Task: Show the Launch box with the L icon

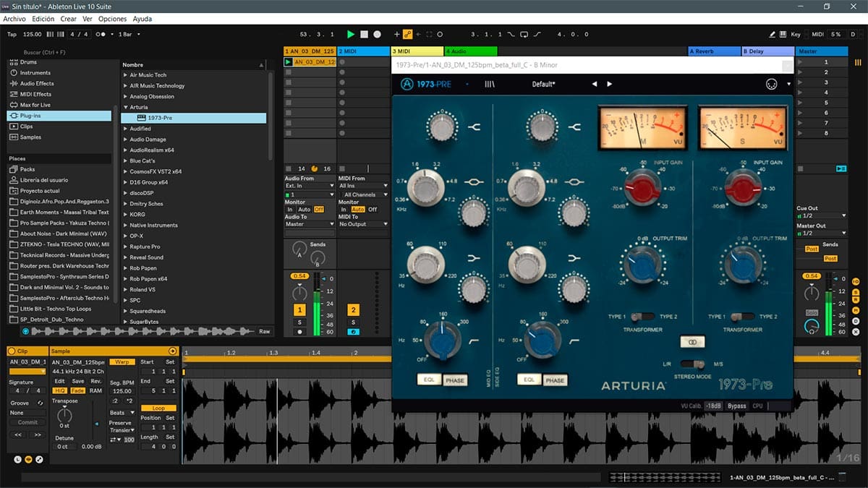Action: (x=18, y=458)
